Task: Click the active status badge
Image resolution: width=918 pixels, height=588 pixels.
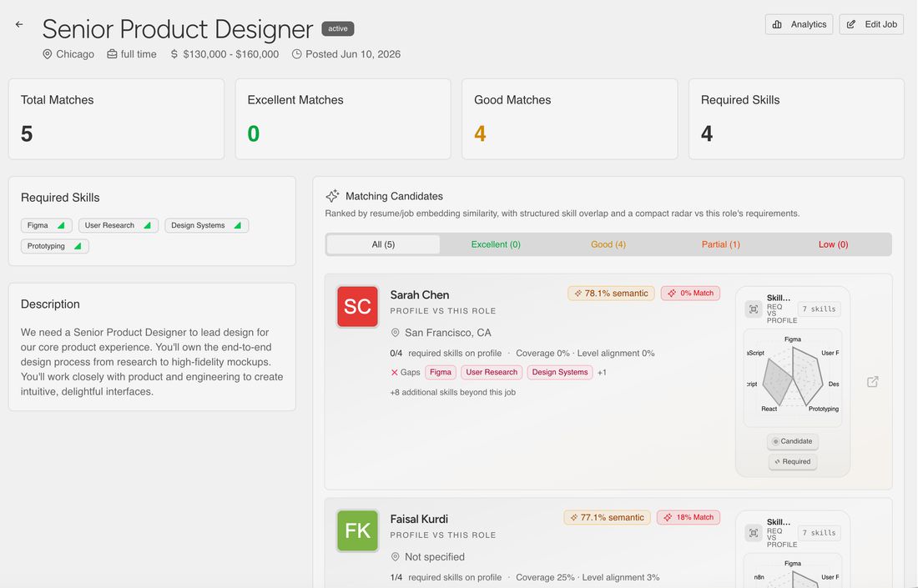Action: click(338, 28)
